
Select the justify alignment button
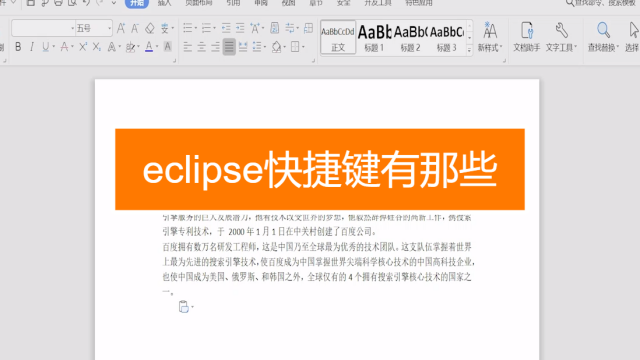coord(229,47)
